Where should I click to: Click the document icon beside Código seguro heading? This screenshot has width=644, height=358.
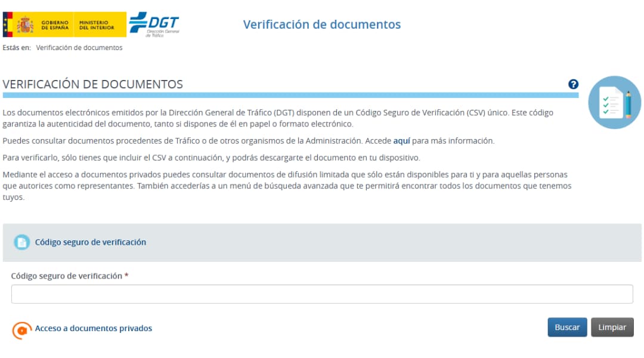(x=22, y=242)
